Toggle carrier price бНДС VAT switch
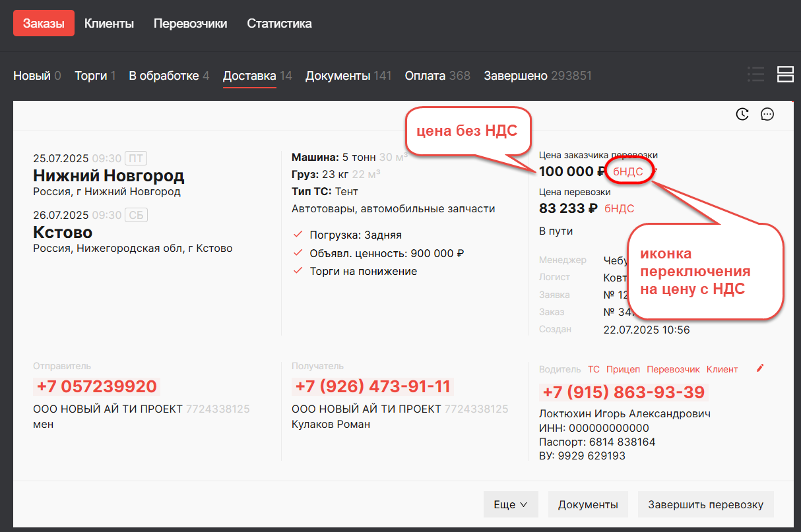The image size is (801, 532). point(619,208)
